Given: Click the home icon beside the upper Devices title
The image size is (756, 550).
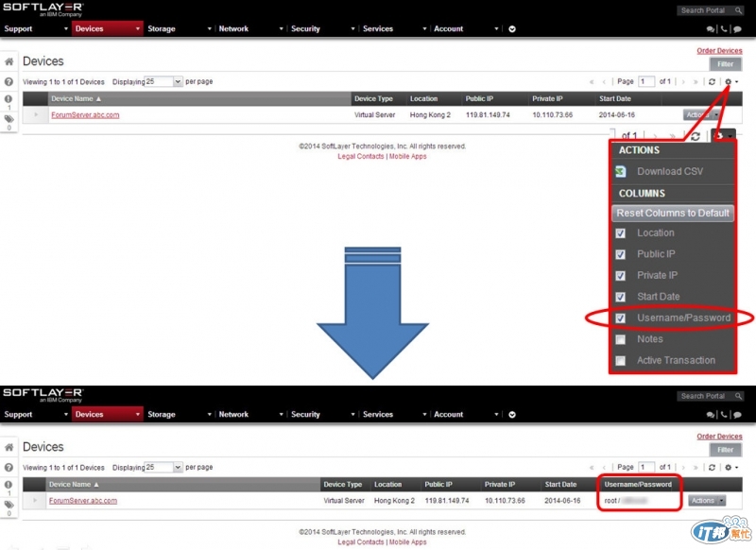Looking at the screenshot, I should (9, 61).
